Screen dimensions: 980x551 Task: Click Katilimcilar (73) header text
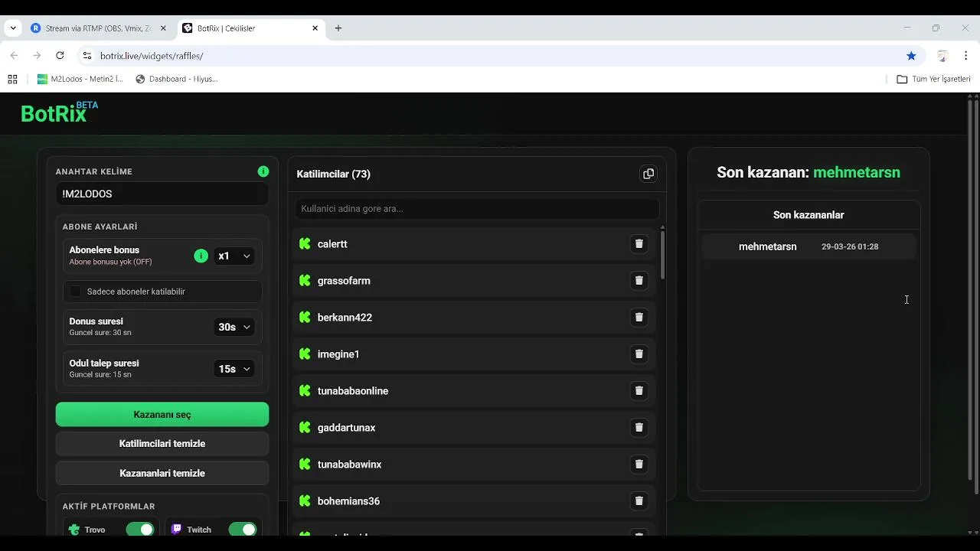pyautogui.click(x=334, y=174)
